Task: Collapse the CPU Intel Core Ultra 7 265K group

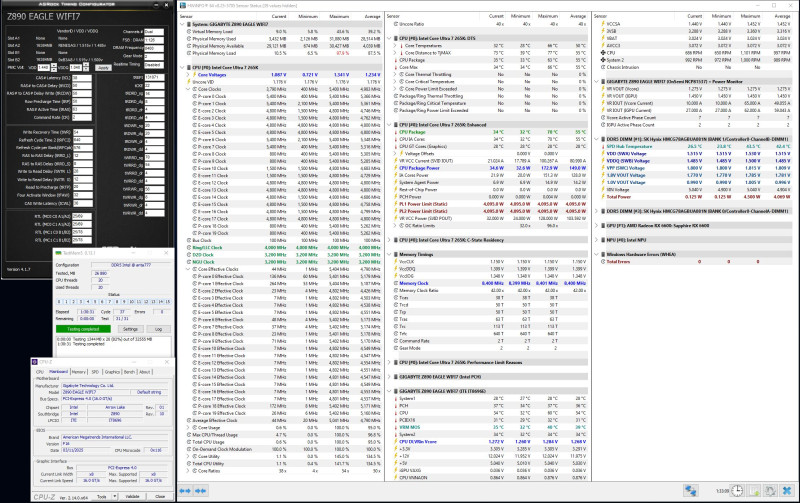Action: pyautogui.click(x=182, y=67)
